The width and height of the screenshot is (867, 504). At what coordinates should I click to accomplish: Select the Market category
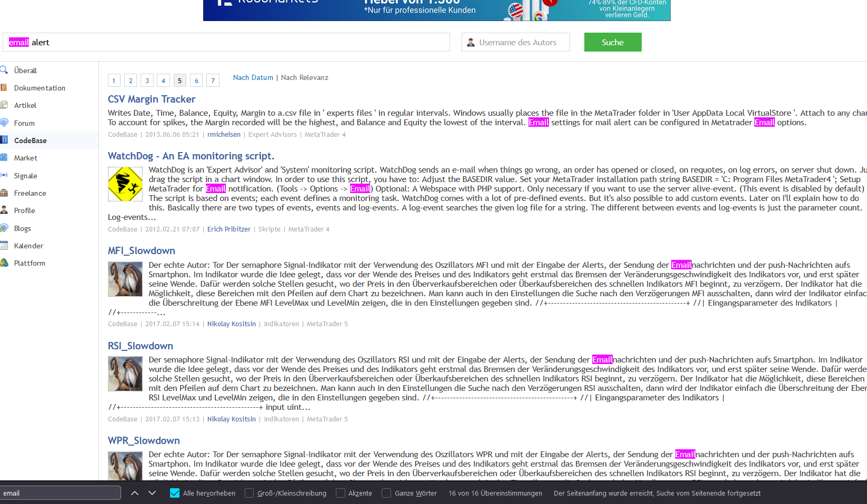pyautogui.click(x=25, y=158)
